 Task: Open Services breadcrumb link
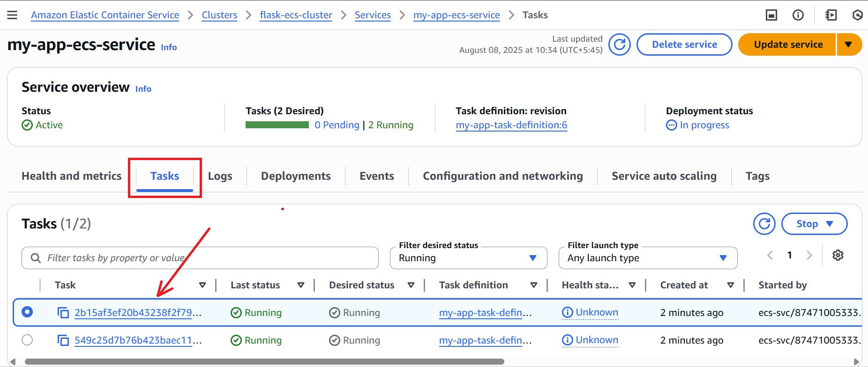click(x=373, y=15)
